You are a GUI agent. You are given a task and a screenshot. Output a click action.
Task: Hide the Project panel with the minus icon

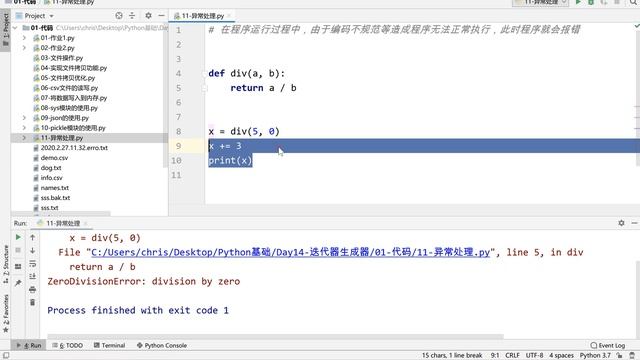click(x=161, y=16)
